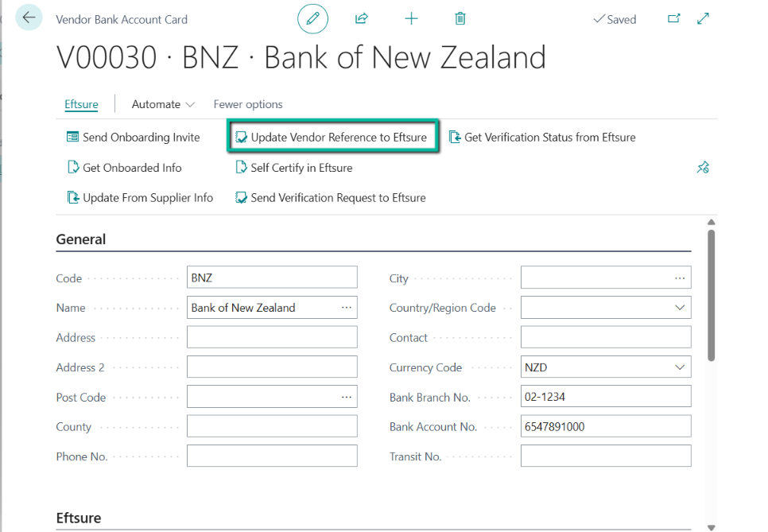Open City lookup ellipsis
The width and height of the screenshot is (768, 532).
pos(680,278)
